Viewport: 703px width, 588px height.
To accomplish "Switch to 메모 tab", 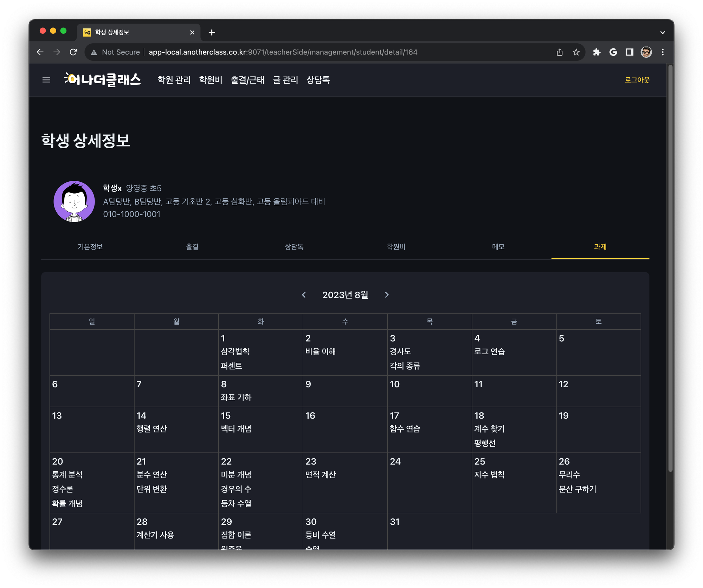I will pyautogui.click(x=498, y=247).
